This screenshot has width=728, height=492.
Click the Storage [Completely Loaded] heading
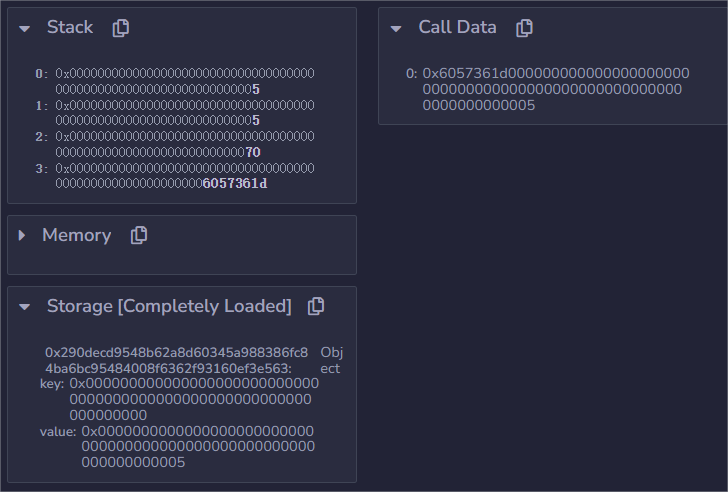click(169, 306)
